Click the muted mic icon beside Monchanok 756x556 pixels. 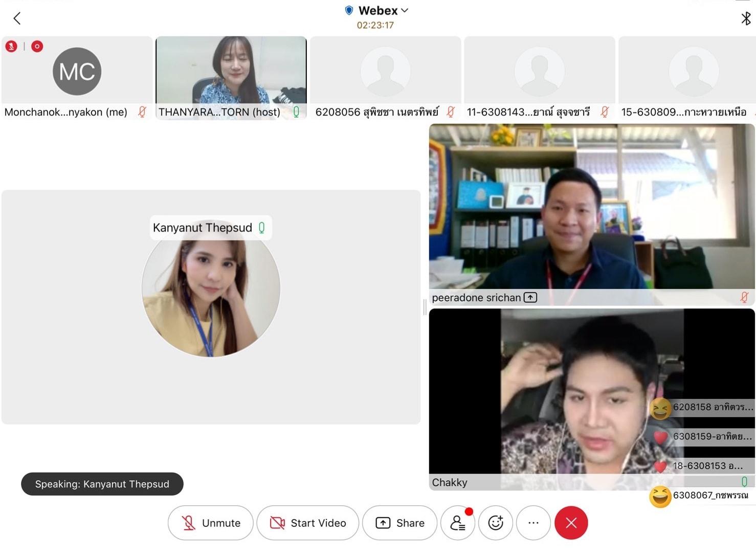pos(142,112)
